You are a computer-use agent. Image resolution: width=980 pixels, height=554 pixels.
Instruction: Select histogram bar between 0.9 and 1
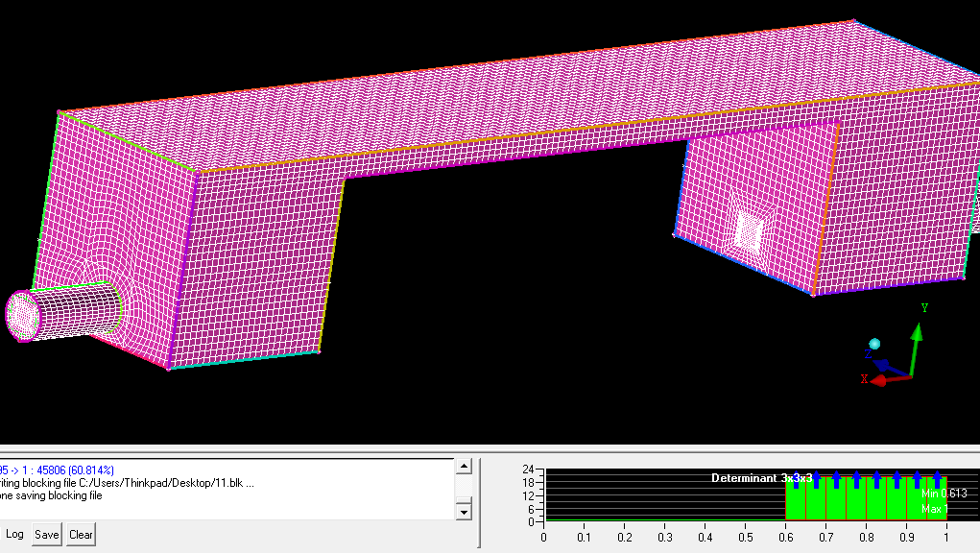[926, 501]
